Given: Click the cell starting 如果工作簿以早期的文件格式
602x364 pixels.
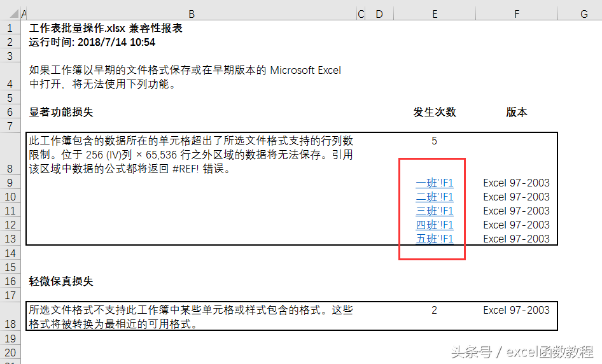Looking at the screenshot, I should coord(185,77).
